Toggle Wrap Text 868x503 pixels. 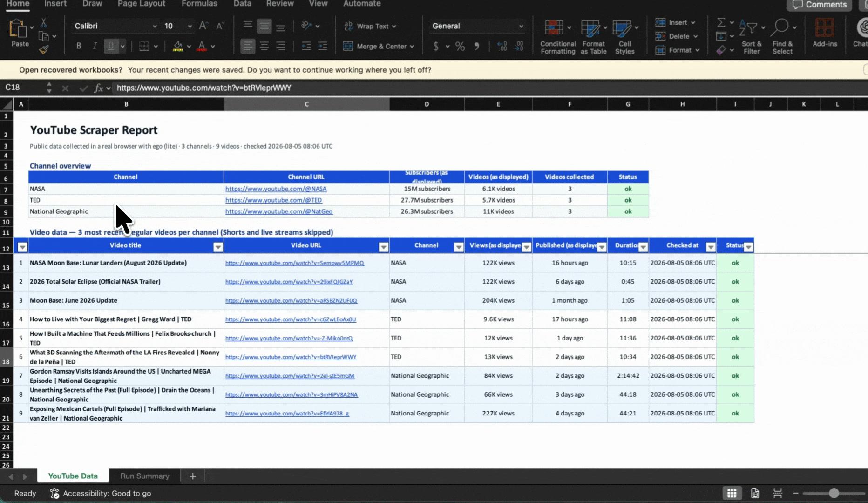pos(370,26)
